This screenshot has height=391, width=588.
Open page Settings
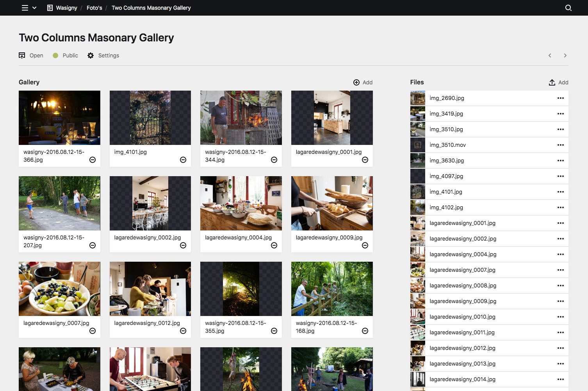103,55
